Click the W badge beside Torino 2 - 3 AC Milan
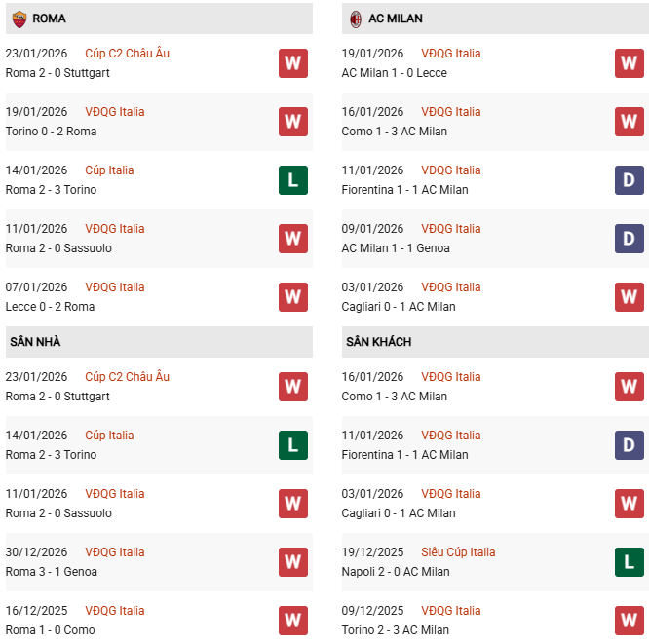The height and width of the screenshot is (644, 649). click(629, 621)
